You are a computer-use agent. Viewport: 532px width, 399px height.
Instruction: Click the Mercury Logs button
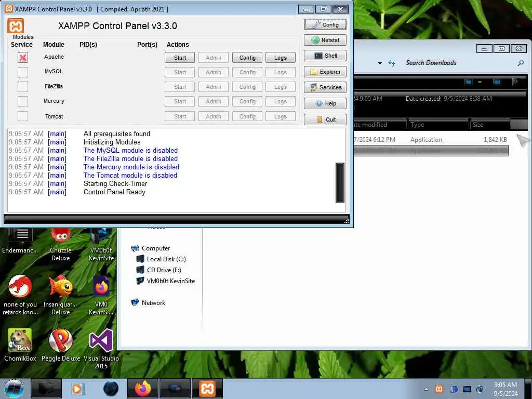tap(280, 101)
